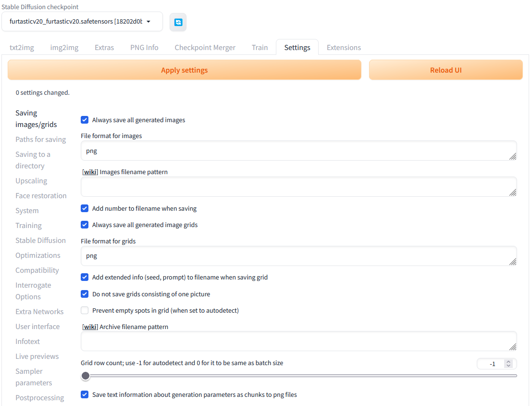Open the Extras tab
The width and height of the screenshot is (532, 406).
tap(104, 48)
